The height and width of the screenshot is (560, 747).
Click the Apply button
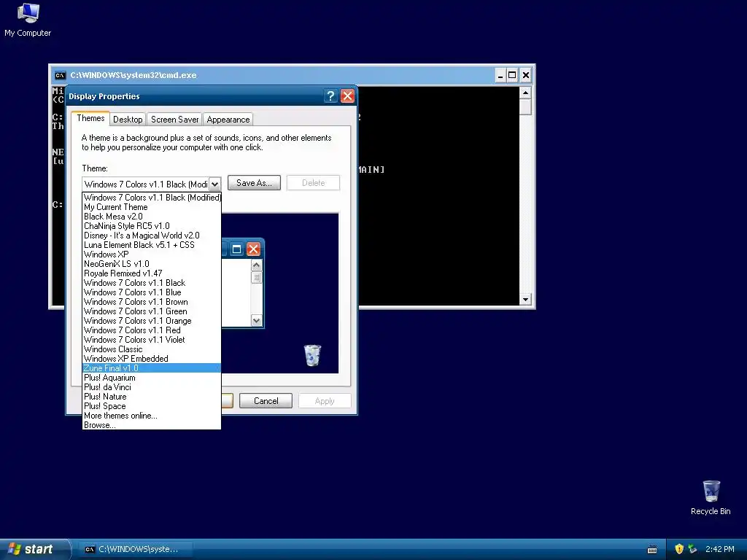click(325, 401)
